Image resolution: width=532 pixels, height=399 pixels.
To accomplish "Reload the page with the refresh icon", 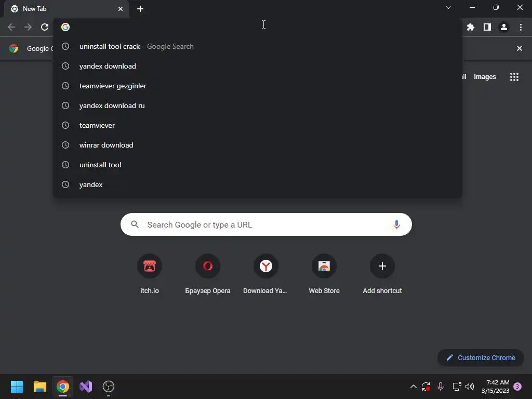I will [x=45, y=27].
